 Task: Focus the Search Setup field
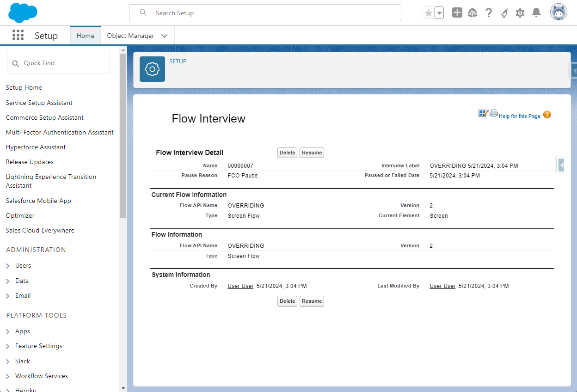265,13
